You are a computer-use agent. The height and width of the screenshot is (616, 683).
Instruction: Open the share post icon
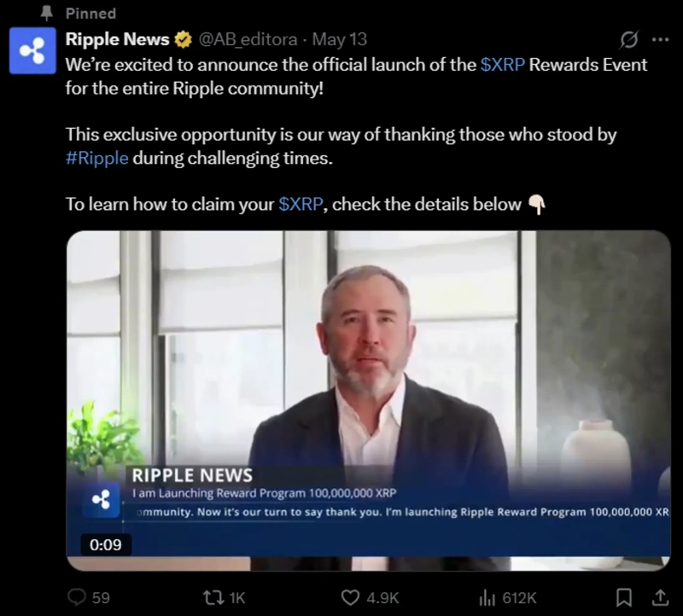660,598
